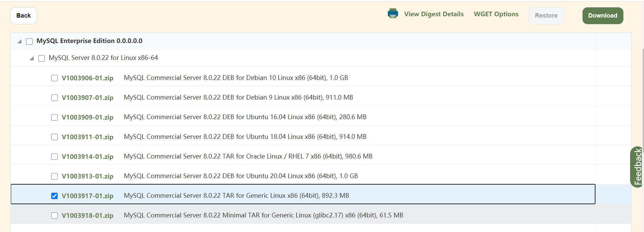Open View Digest Details
The height and width of the screenshot is (232, 644).
(x=434, y=14)
